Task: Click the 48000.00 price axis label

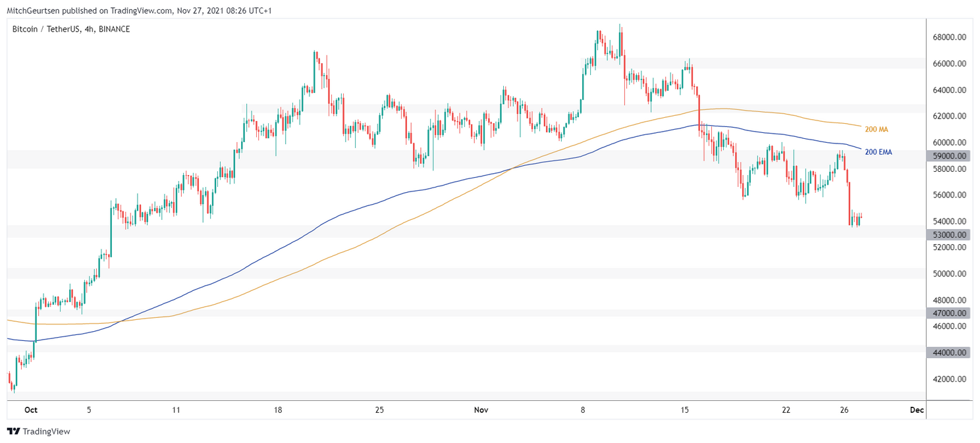Action: (949, 300)
